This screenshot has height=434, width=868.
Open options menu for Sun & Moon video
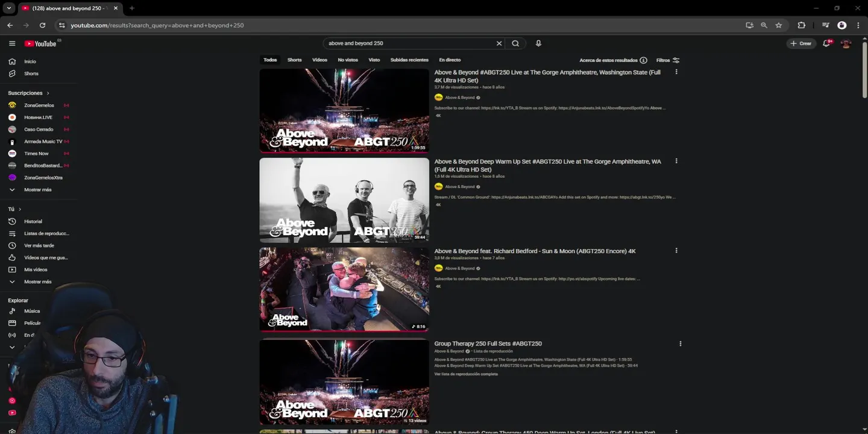(x=676, y=250)
